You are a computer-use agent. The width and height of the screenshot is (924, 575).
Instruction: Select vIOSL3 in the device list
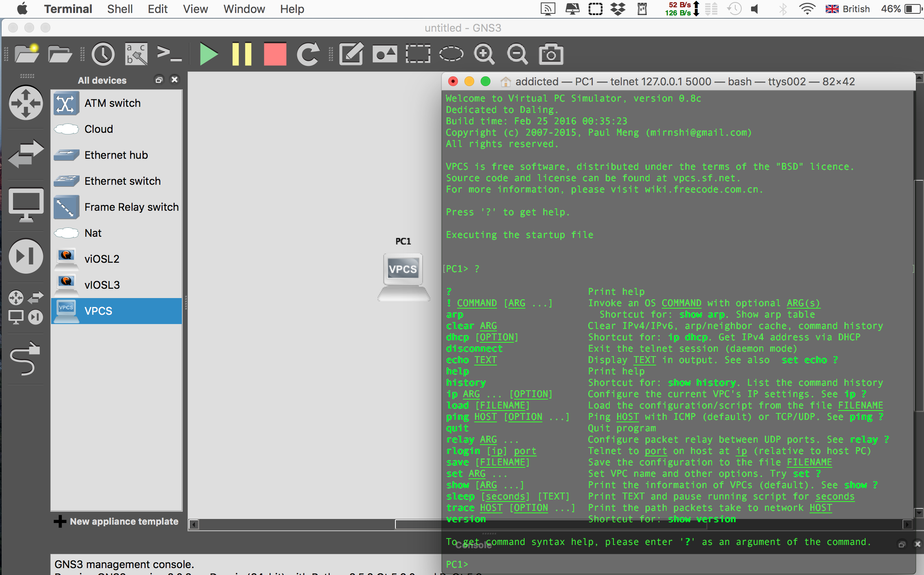117,285
